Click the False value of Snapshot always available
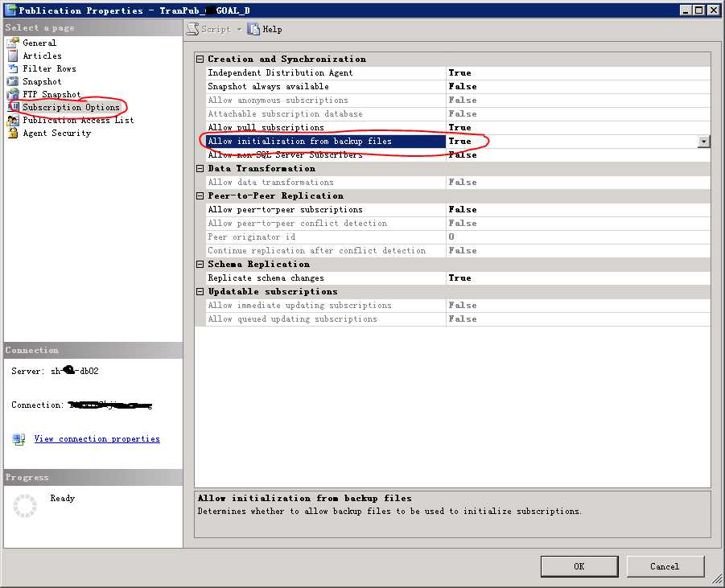 point(463,86)
